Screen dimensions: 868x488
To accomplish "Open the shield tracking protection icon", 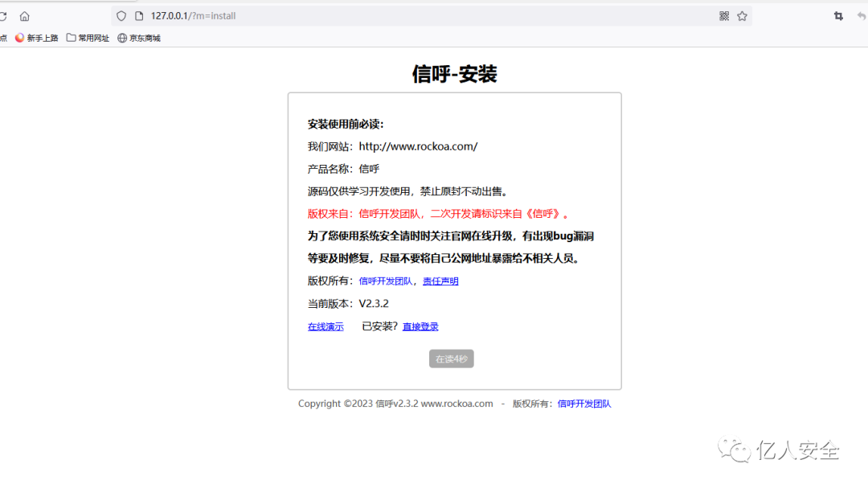I will (x=121, y=16).
